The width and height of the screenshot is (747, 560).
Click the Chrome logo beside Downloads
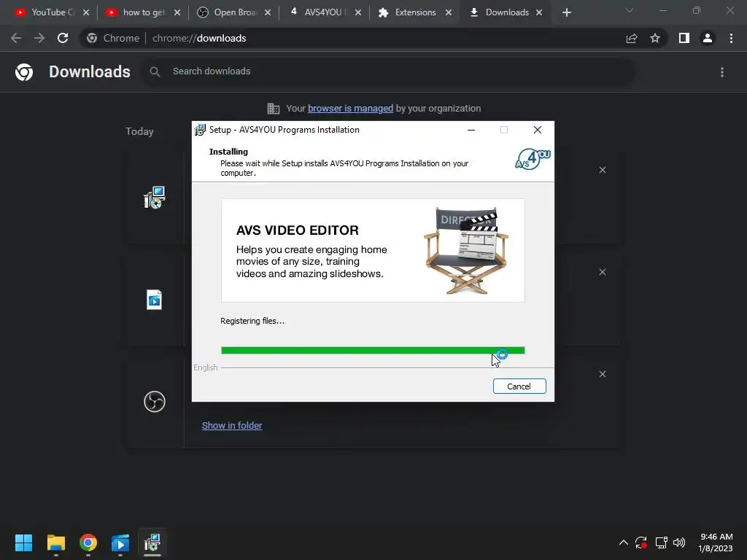tap(24, 72)
